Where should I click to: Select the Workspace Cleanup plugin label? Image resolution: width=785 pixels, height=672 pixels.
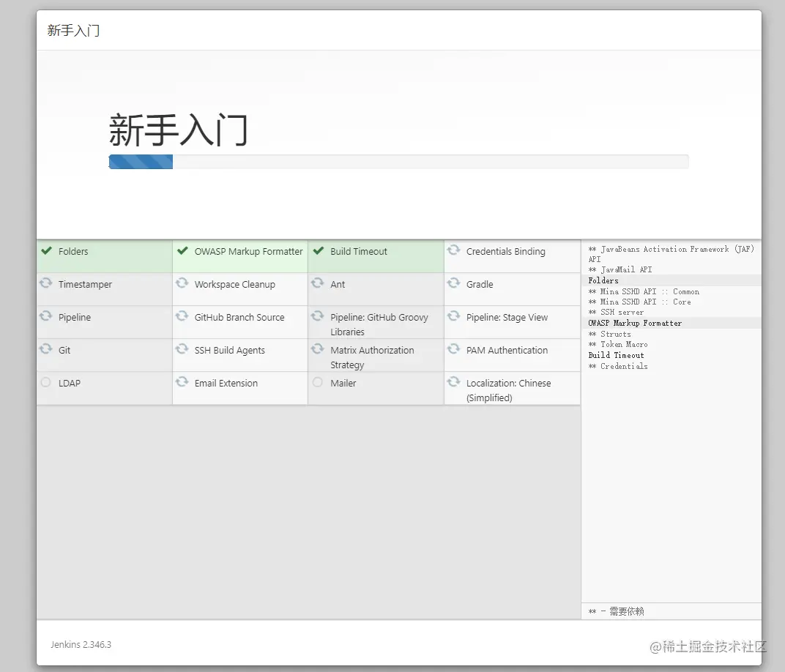(x=235, y=285)
